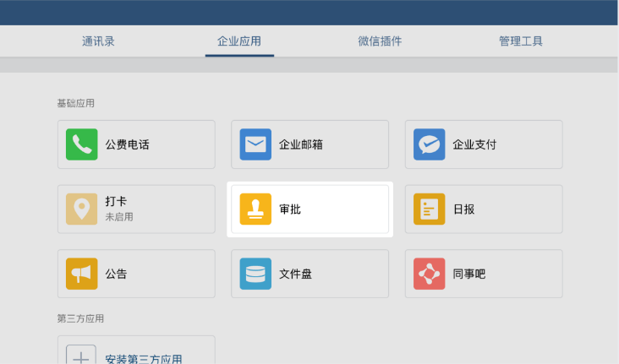Switch to the 通讯录 tab
619x364 pixels.
point(98,41)
